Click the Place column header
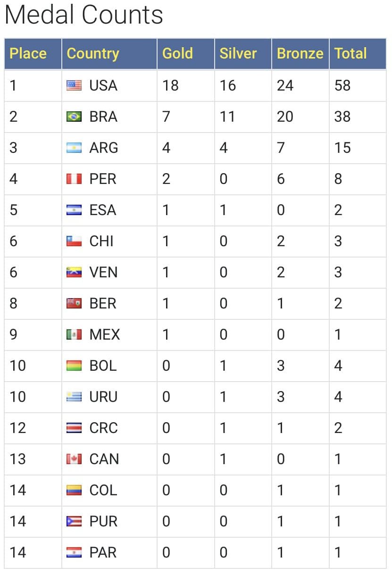Screen dimensions: 392x575 point(28,53)
